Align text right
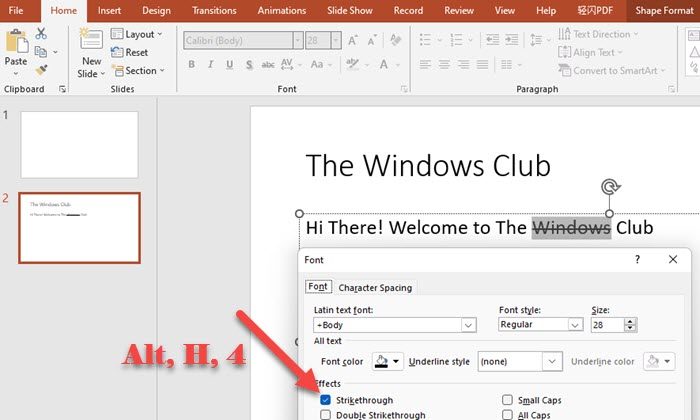Viewport: 700px width, 420px height. [463, 65]
